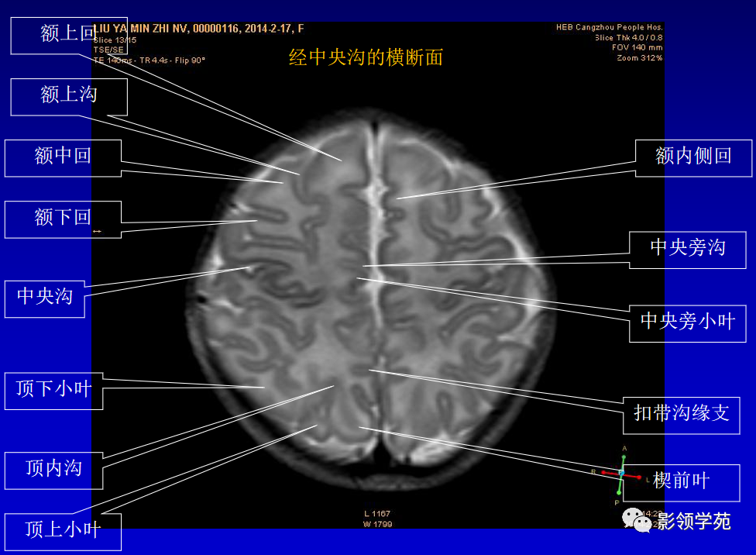Click the Zoom 312% text
The width and height of the screenshot is (756, 555).
(x=640, y=58)
